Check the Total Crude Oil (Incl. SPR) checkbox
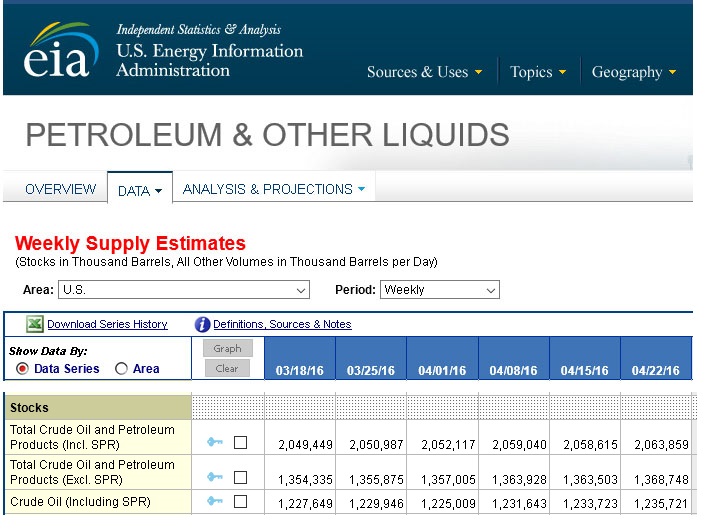The width and height of the screenshot is (708, 529). point(240,443)
